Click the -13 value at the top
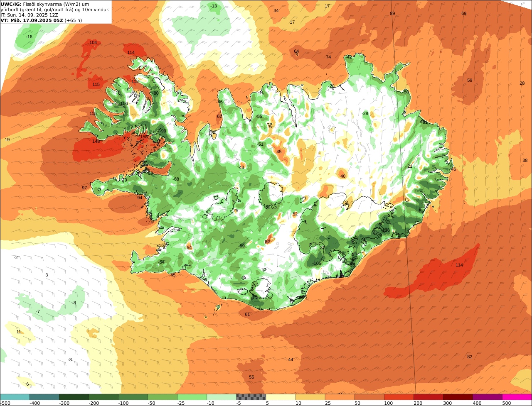532x406 pixels. (x=214, y=6)
